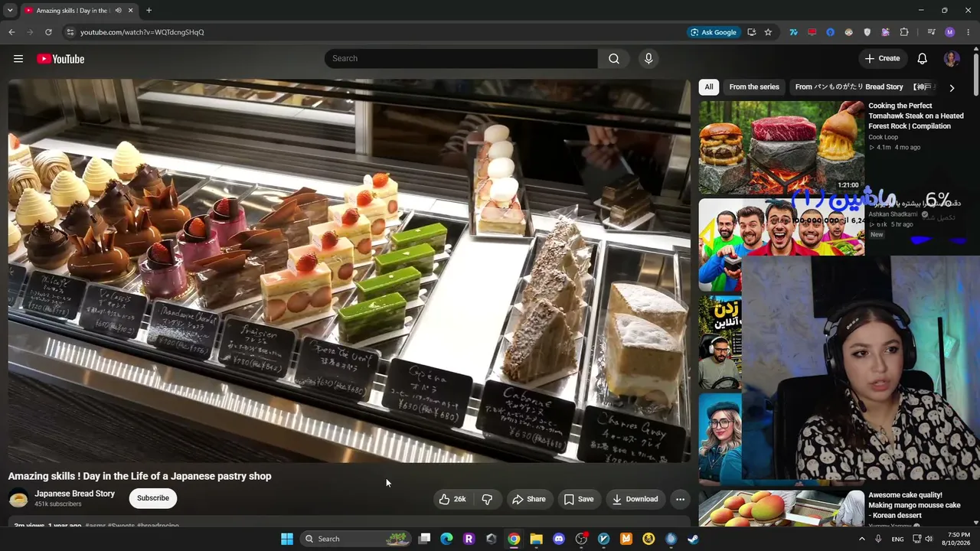The image size is (980, 551).
Task: Start voice search with the microphone icon
Action: [648, 59]
